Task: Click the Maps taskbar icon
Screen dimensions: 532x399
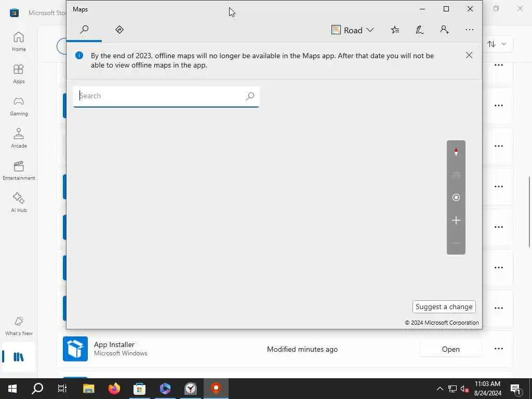Action: pos(216,389)
